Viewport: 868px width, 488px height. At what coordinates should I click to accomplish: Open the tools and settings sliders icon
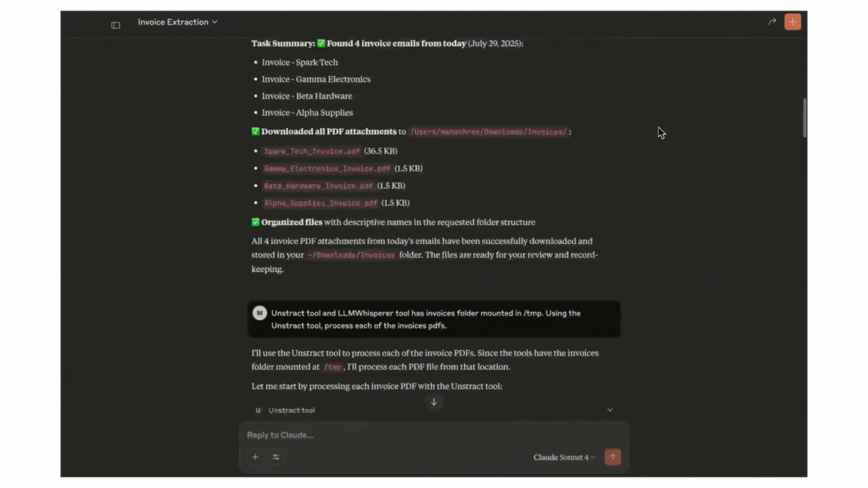(x=276, y=457)
